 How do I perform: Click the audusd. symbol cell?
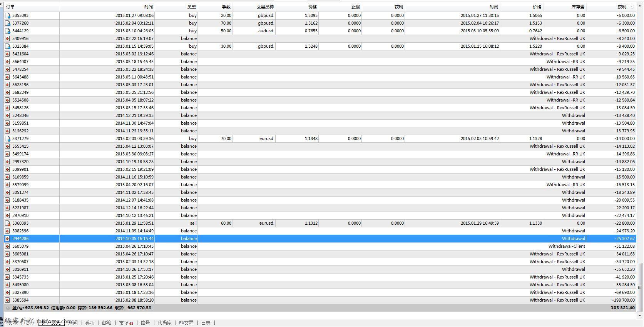[x=266, y=31]
